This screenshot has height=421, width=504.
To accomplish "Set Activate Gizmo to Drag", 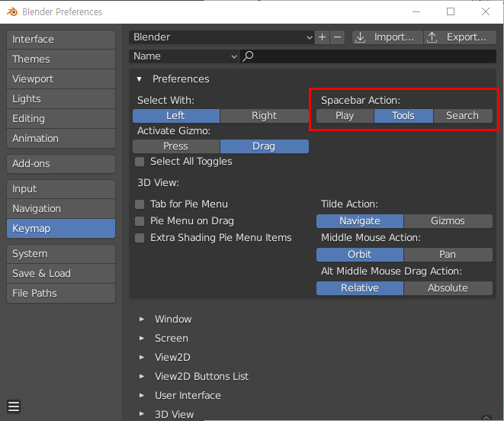I will (x=265, y=146).
